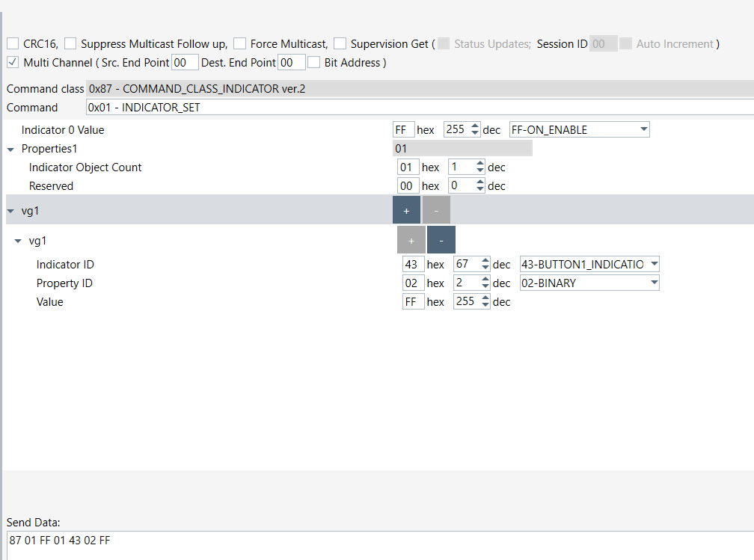The image size is (754, 560).
Task: Check the Supervision Get option
Action: (340, 43)
